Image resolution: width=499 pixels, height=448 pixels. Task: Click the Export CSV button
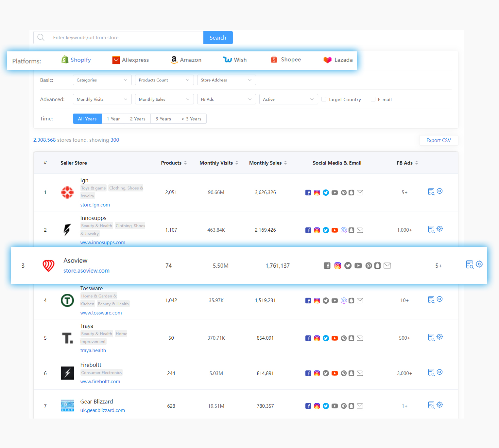pos(439,140)
